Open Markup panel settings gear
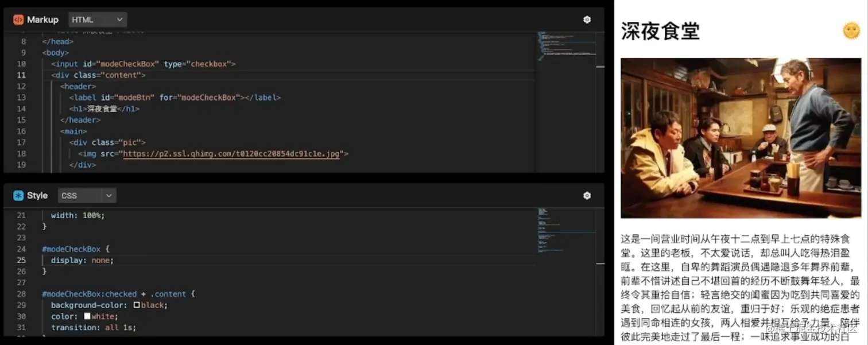The image size is (868, 345). 587,20
